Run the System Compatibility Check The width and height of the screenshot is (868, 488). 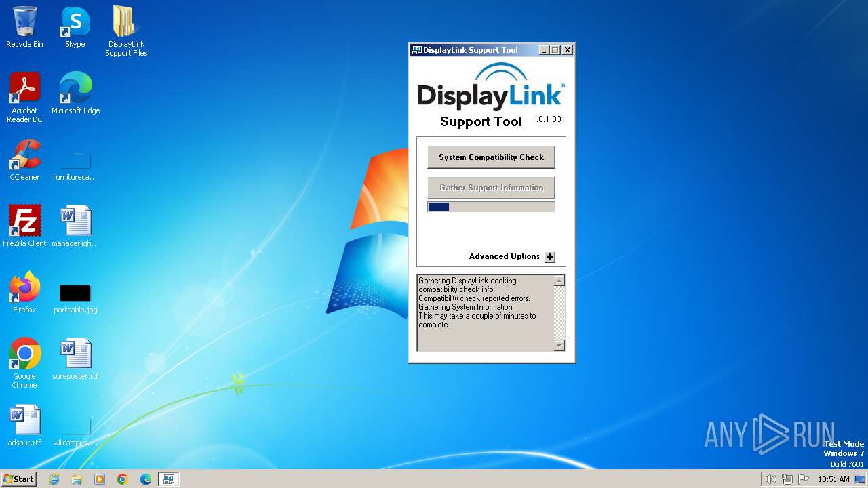coord(491,157)
